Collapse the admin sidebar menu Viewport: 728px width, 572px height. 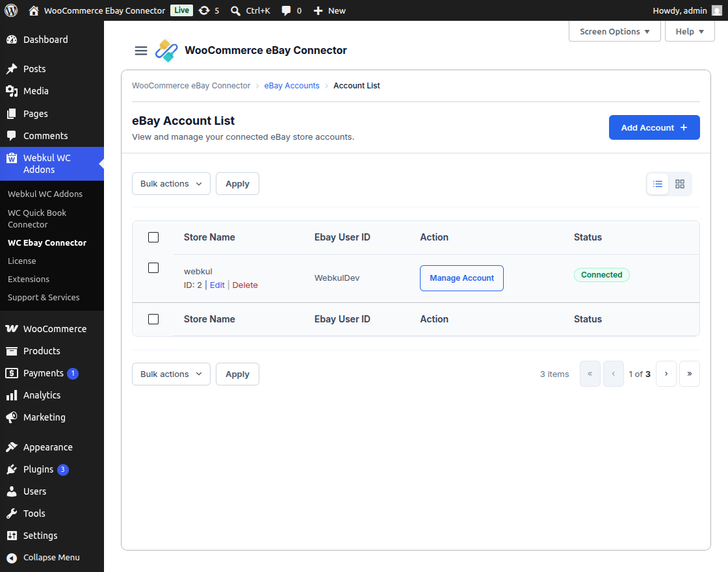pos(52,558)
